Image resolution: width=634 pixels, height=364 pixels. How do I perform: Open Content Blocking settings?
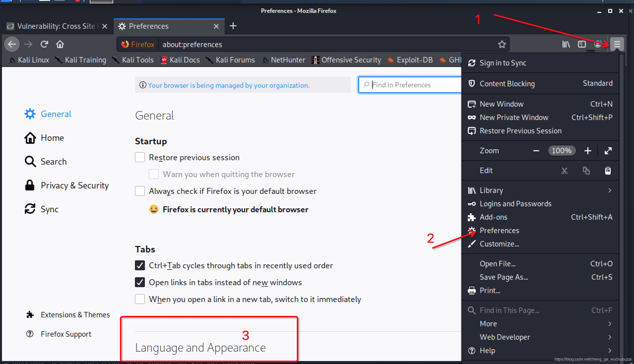point(507,83)
